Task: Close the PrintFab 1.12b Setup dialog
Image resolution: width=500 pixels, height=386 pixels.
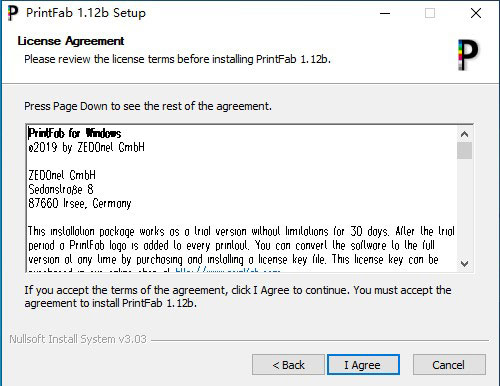Action: [476, 13]
